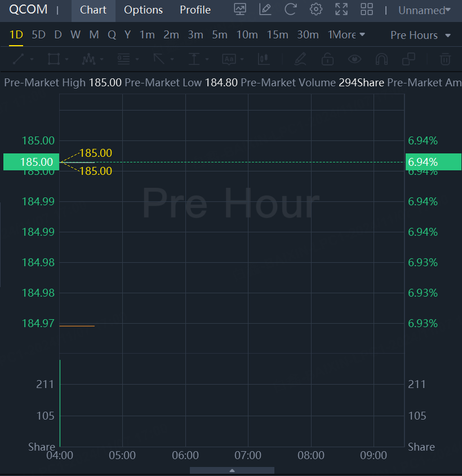Screen dimensions: 462x476
Task: Select the arrow drawing tool
Action: pyautogui.click(x=159, y=59)
